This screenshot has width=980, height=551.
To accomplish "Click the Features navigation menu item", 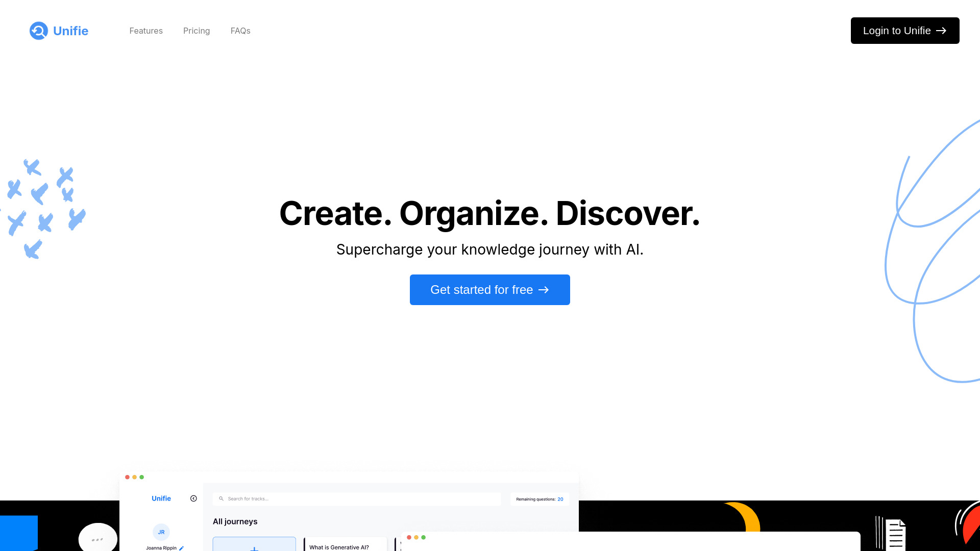I will tap(146, 30).
